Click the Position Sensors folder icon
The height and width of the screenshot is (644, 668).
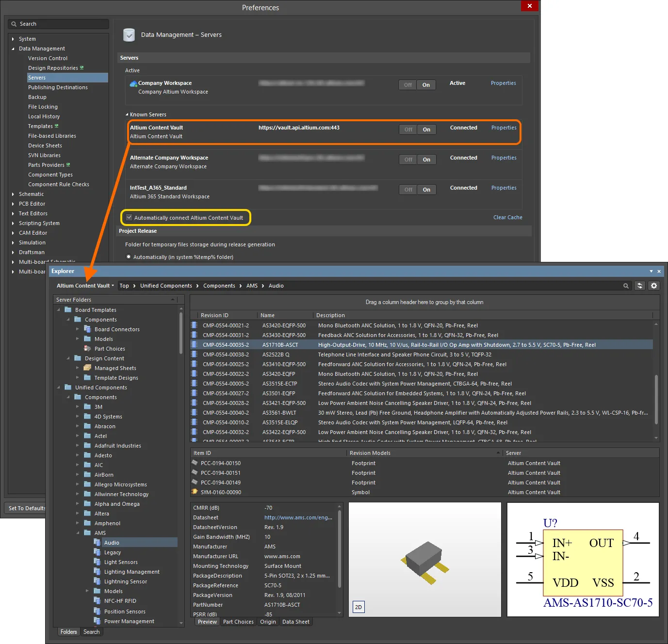click(97, 611)
